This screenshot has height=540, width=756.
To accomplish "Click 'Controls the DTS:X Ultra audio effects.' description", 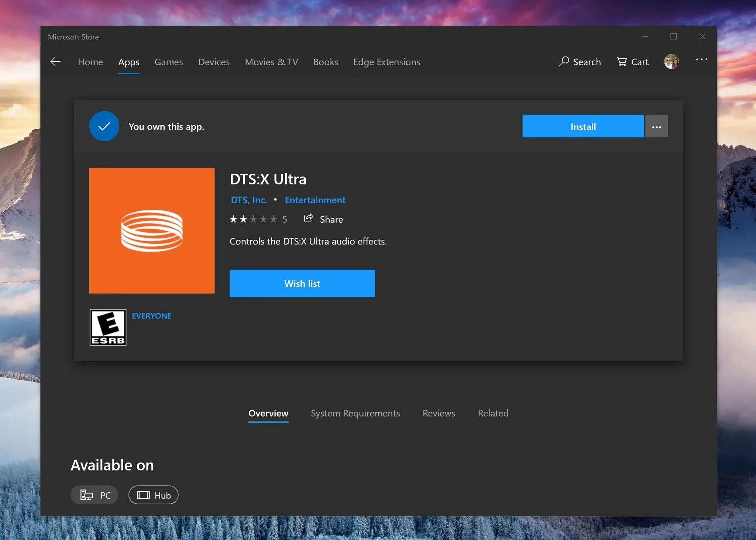I will click(308, 241).
